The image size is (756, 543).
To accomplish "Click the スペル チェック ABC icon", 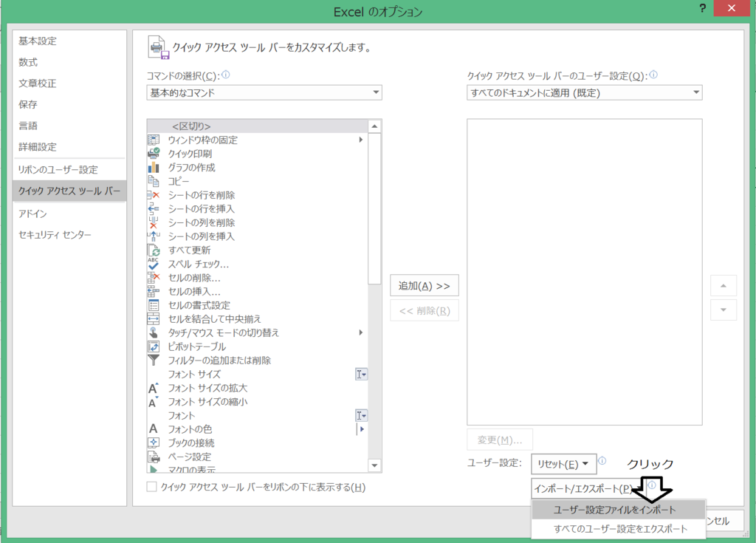I will 154,264.
